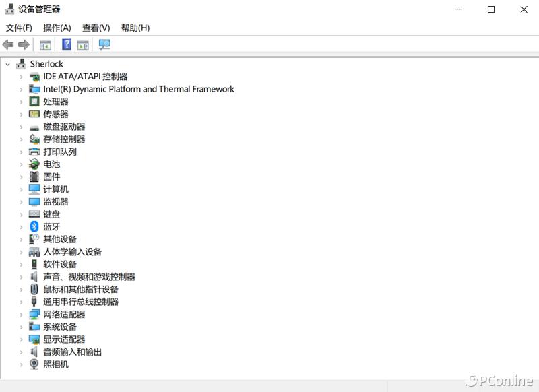The image size is (539, 392).
Task: Select the 蓝牙 (Bluetooth) device icon
Action: click(34, 226)
